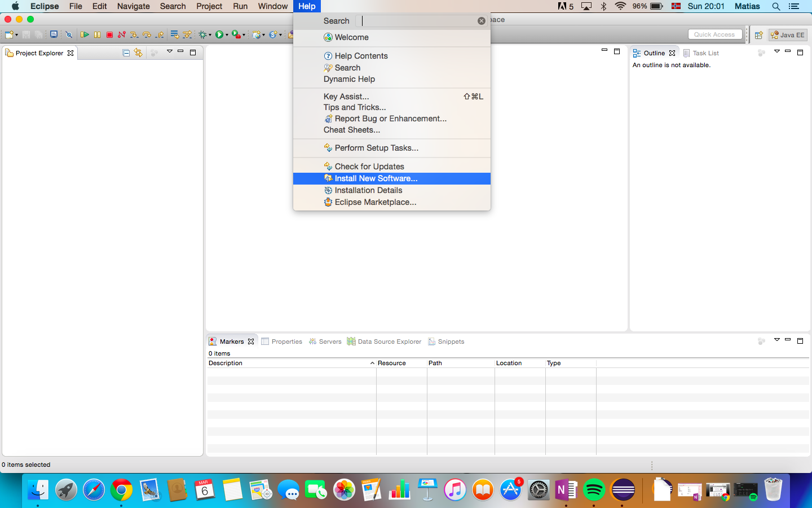The height and width of the screenshot is (508, 812).
Task: Open the Window menu in menu bar
Action: (273, 6)
